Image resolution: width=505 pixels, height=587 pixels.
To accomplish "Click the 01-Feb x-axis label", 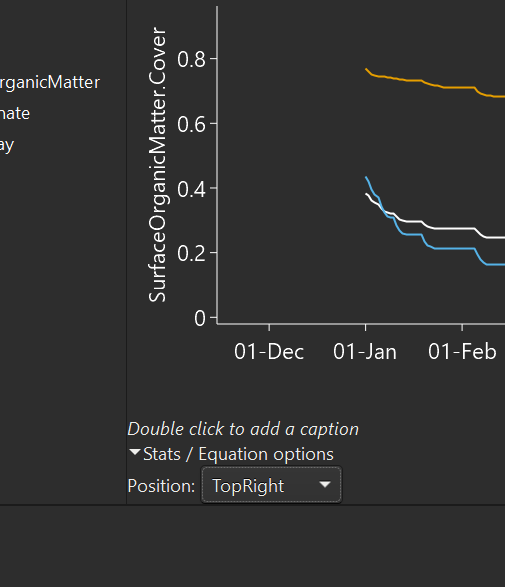I will click(462, 352).
